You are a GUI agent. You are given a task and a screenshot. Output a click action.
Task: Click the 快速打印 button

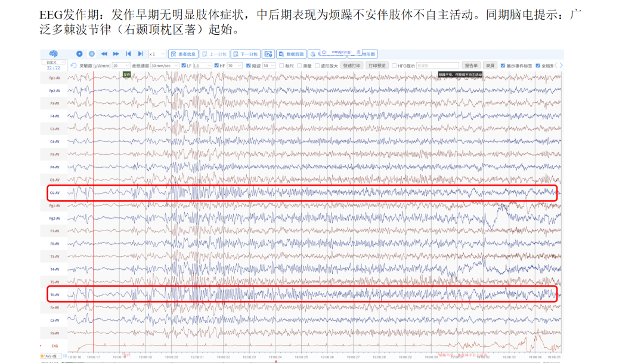[x=352, y=66]
